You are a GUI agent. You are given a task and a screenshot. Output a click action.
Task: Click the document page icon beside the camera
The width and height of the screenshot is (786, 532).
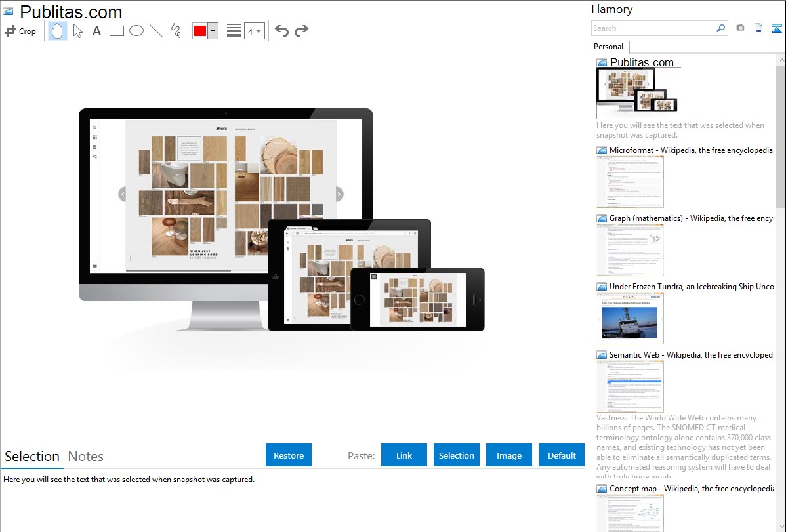[758, 28]
